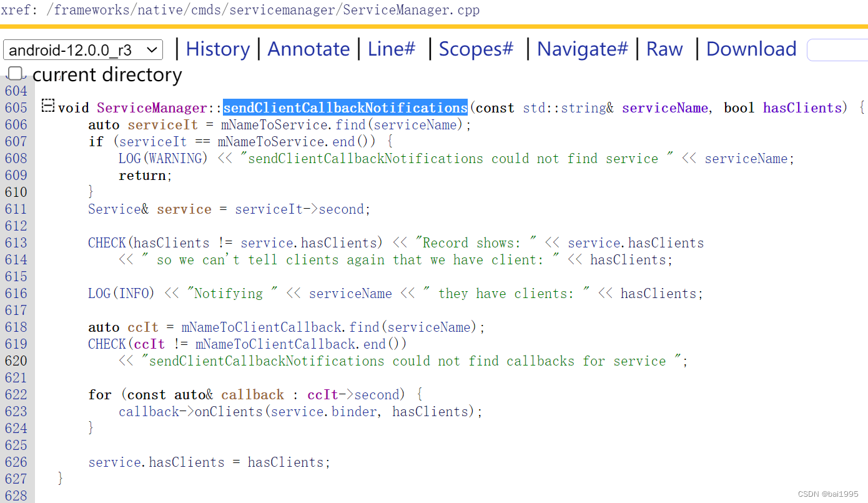Open the Navigate# panel
The image size is (868, 503).
pos(581,49)
